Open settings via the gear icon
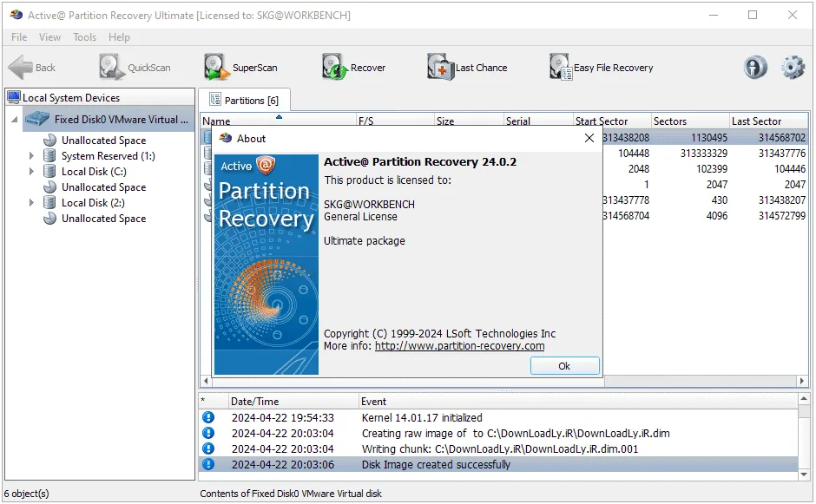Image resolution: width=816 pixels, height=504 pixels. point(793,67)
